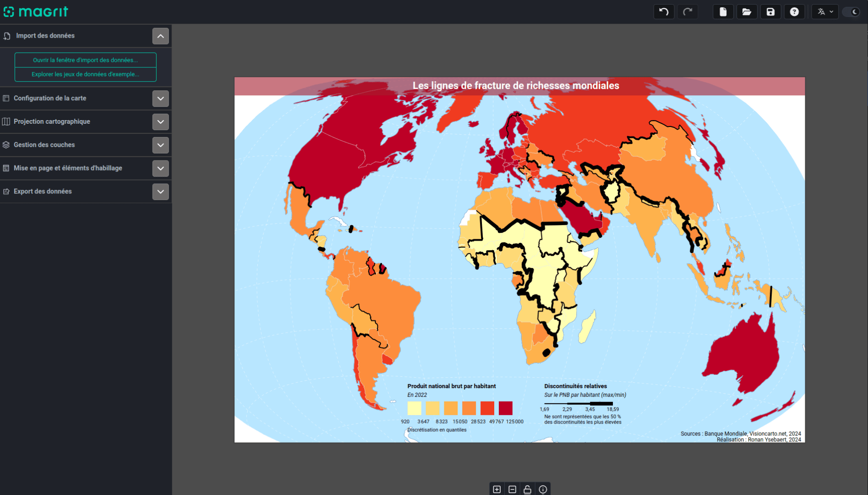Open the Gestion des couches panel
This screenshot has width=868, height=495.
coord(160,145)
